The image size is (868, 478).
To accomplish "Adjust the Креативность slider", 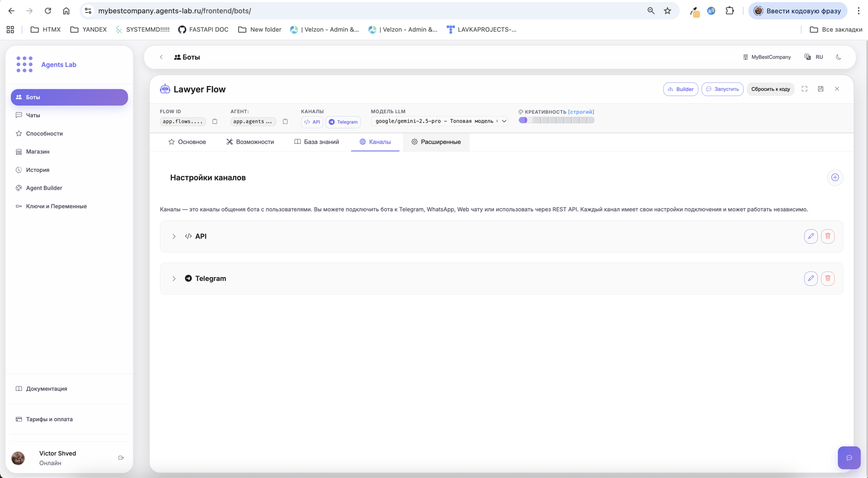I will (556, 121).
